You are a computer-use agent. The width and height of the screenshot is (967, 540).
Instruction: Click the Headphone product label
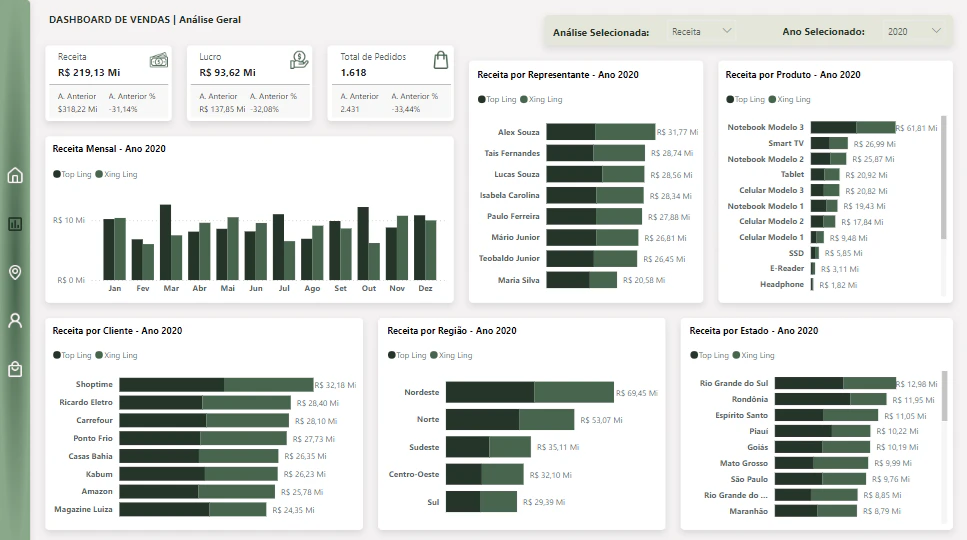782,284
